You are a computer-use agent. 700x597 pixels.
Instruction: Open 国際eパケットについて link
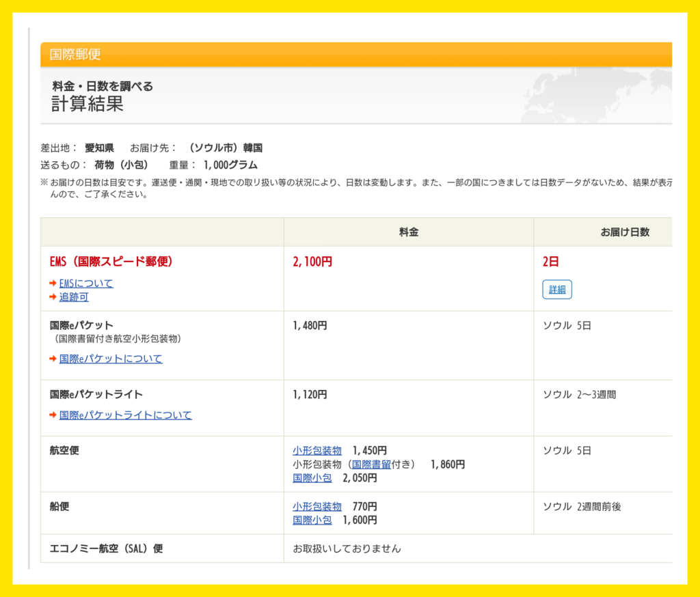(111, 359)
